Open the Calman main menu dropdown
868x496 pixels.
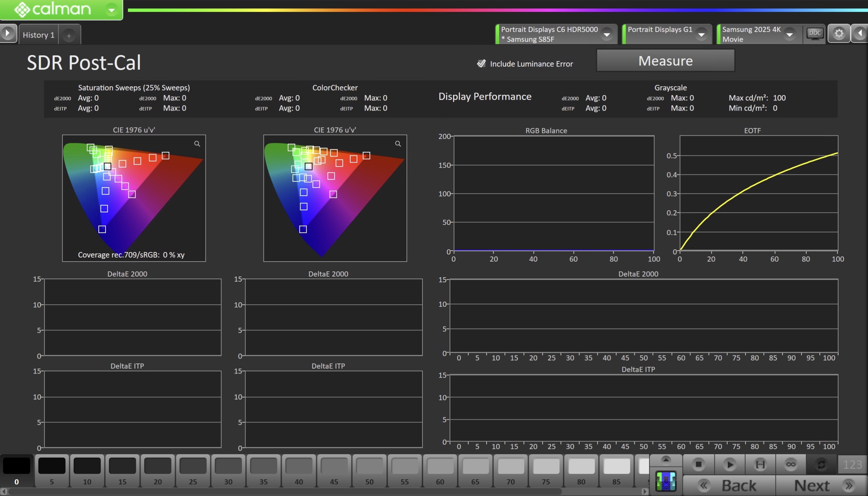(111, 10)
